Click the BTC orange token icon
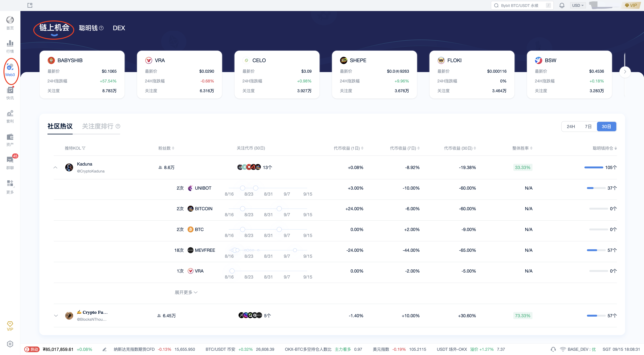This screenshot has width=644, height=355. tap(191, 229)
